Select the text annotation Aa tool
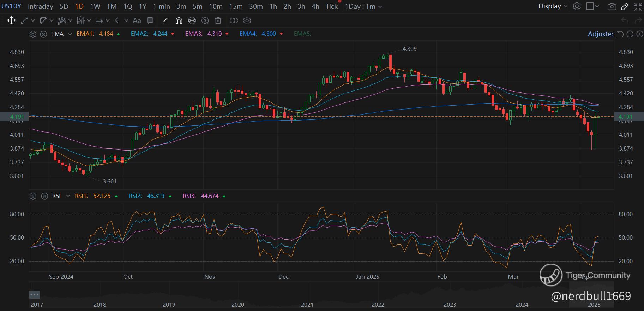The width and height of the screenshot is (644, 311). tap(137, 21)
